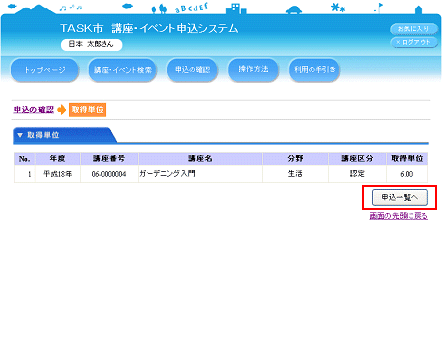Select the 取得単位 breadcrumb label
This screenshot has width=442, height=360.
[x=87, y=110]
